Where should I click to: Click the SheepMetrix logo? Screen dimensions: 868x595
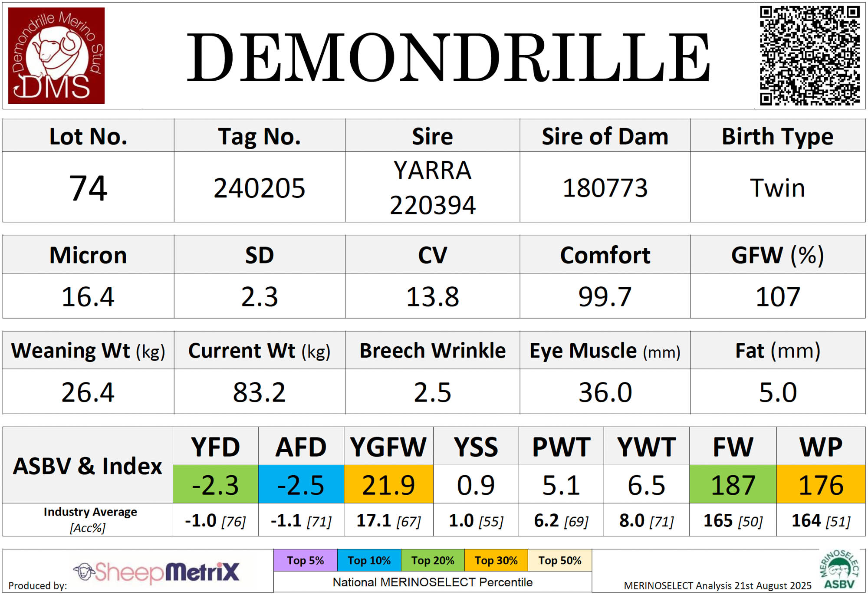coord(156,572)
